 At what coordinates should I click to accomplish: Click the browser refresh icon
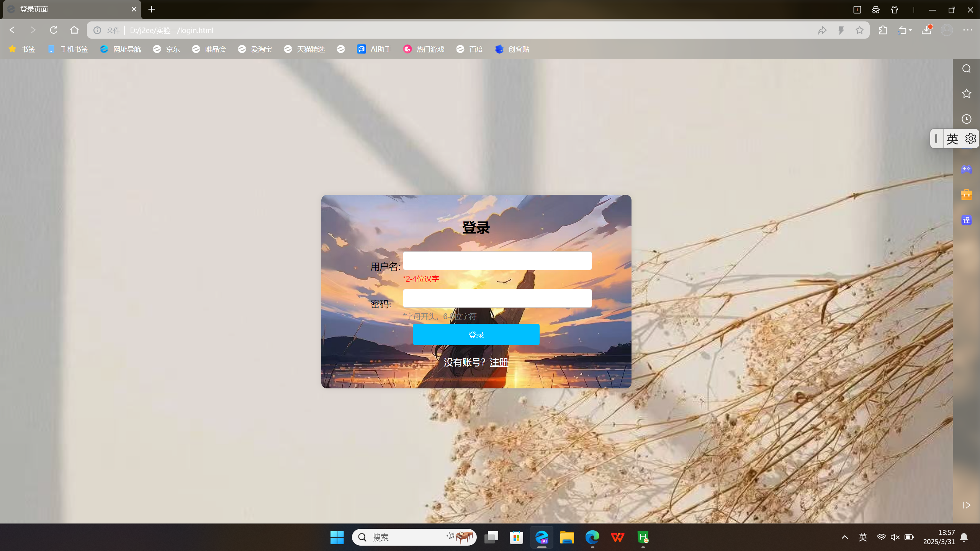click(x=54, y=30)
